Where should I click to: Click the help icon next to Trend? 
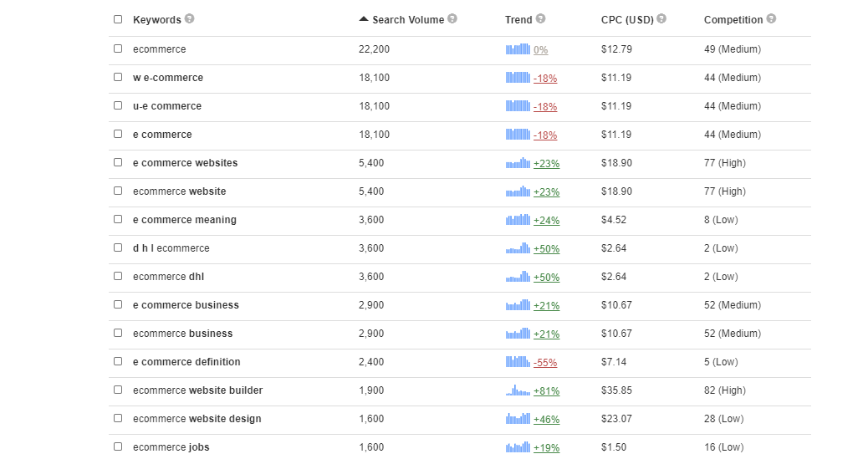point(540,19)
